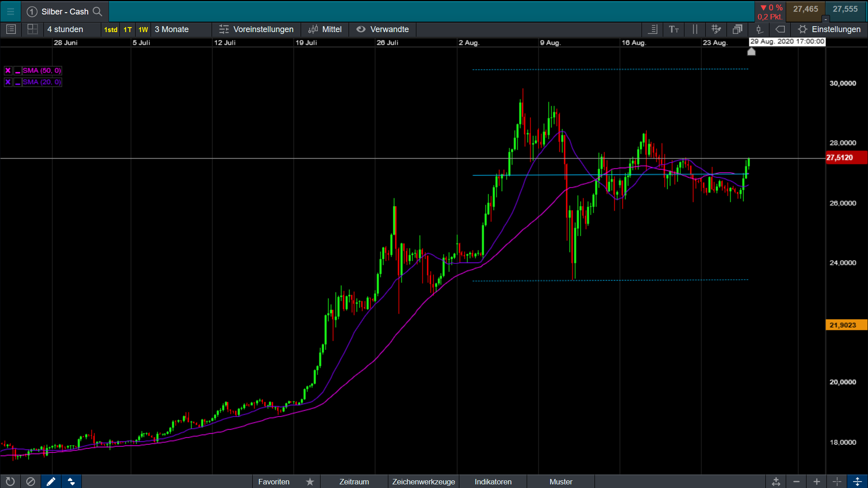Click the candlestick chart type icon

point(759,29)
